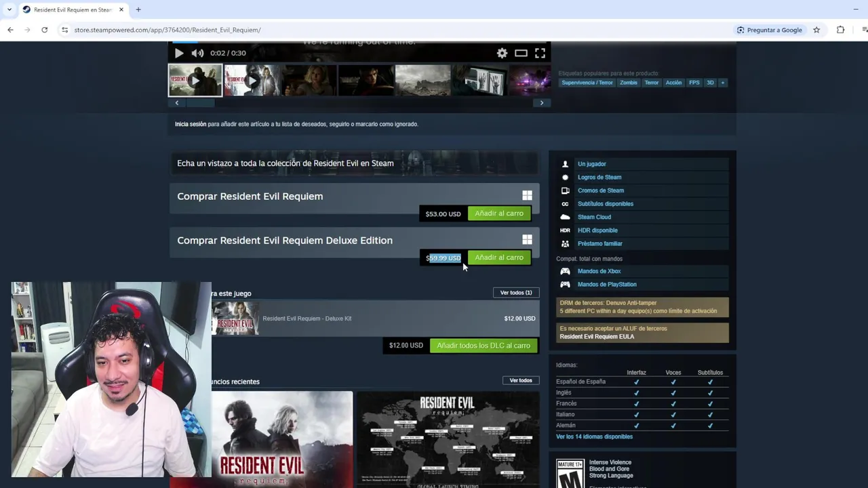Open the Zombis tag

pyautogui.click(x=629, y=83)
